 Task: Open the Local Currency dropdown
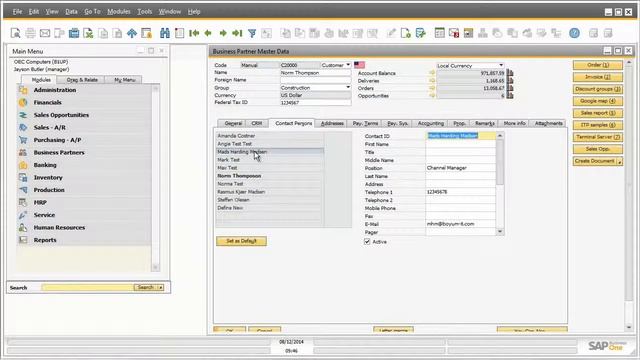(x=501, y=65)
